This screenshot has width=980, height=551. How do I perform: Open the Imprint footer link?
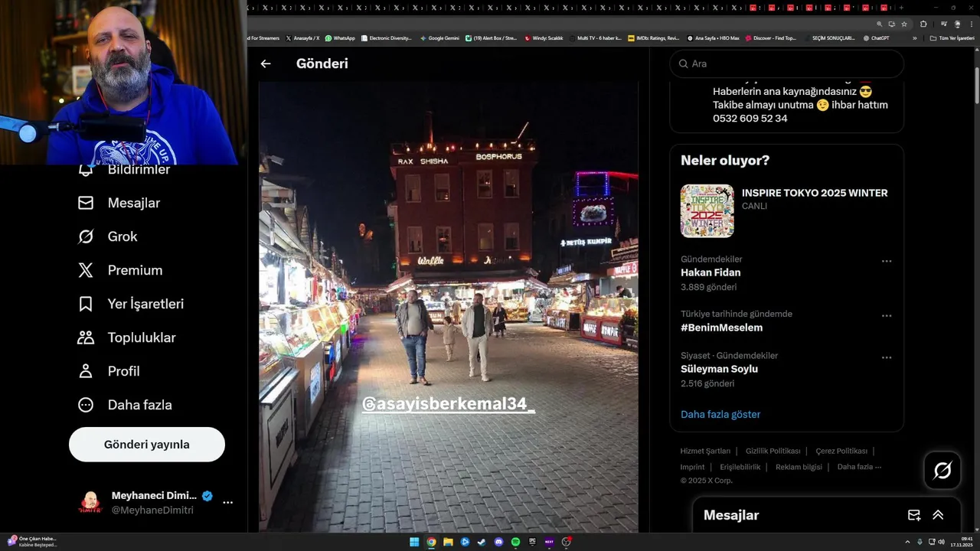(x=692, y=467)
